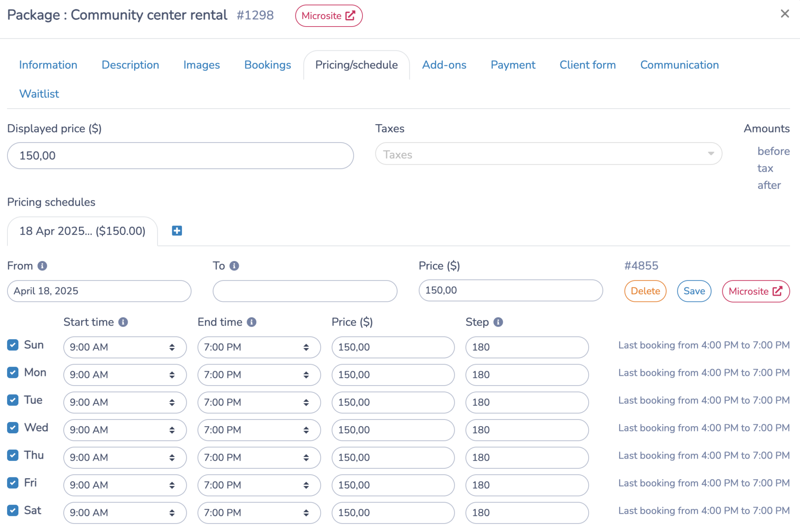Disable the Fri checkbox
This screenshot has height=532, width=800.
coord(13,483)
